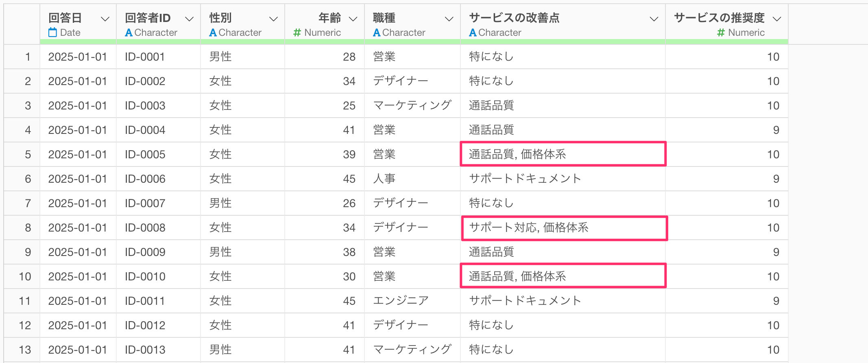Click the Character type icon under 職種
This screenshot has height=363, width=868.
point(377,33)
